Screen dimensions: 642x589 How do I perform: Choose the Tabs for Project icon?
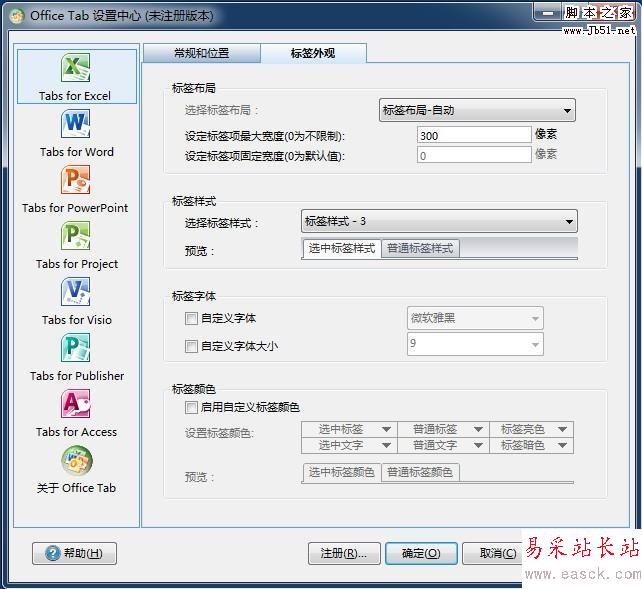tap(76, 236)
